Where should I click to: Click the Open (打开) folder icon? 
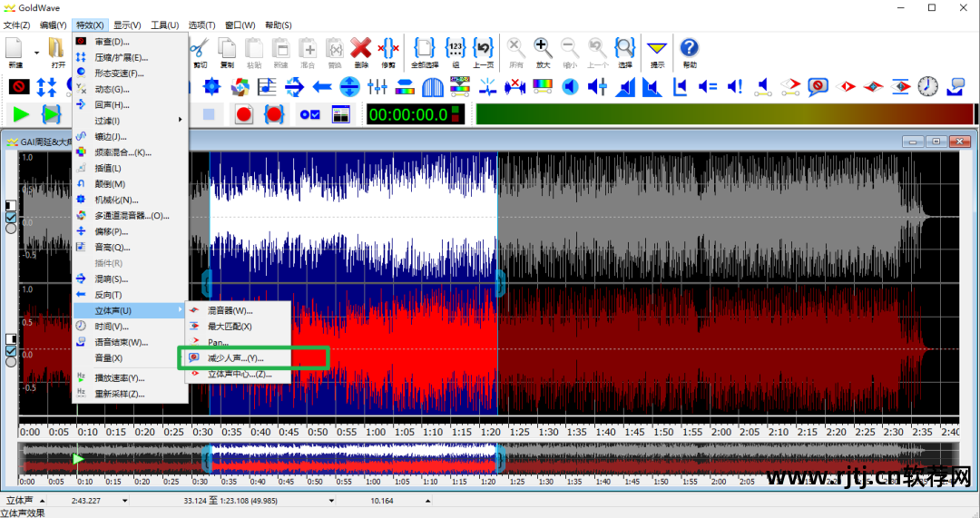[x=57, y=48]
